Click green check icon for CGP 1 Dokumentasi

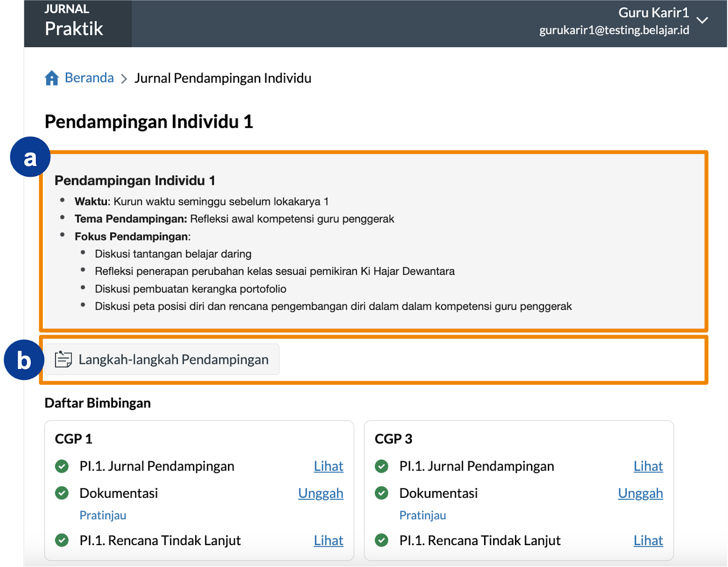[62, 493]
